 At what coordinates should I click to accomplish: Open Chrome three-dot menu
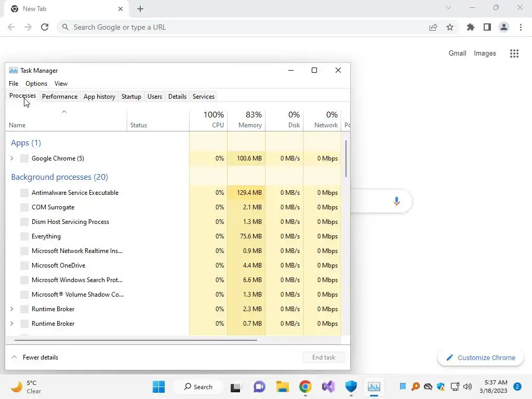tap(521, 27)
